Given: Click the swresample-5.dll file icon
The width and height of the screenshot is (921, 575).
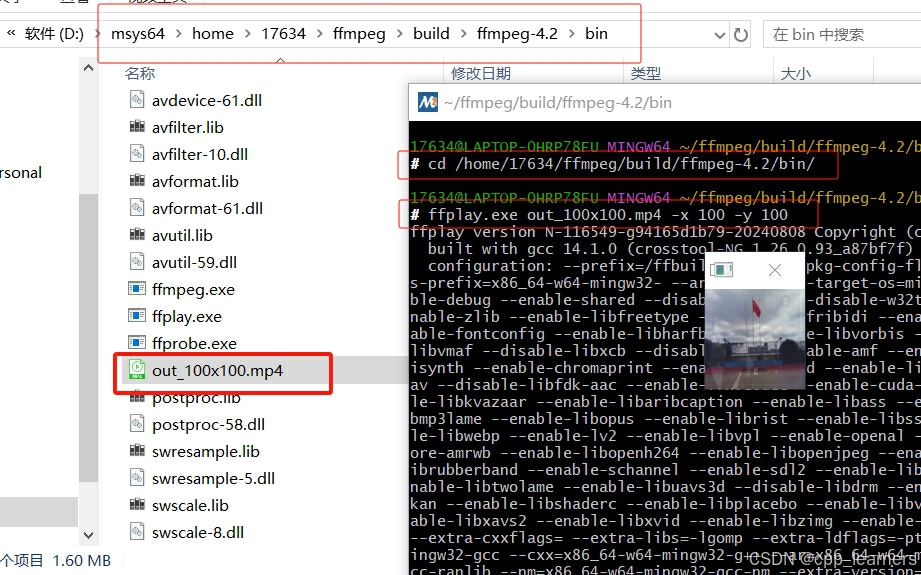Looking at the screenshot, I should 137,478.
